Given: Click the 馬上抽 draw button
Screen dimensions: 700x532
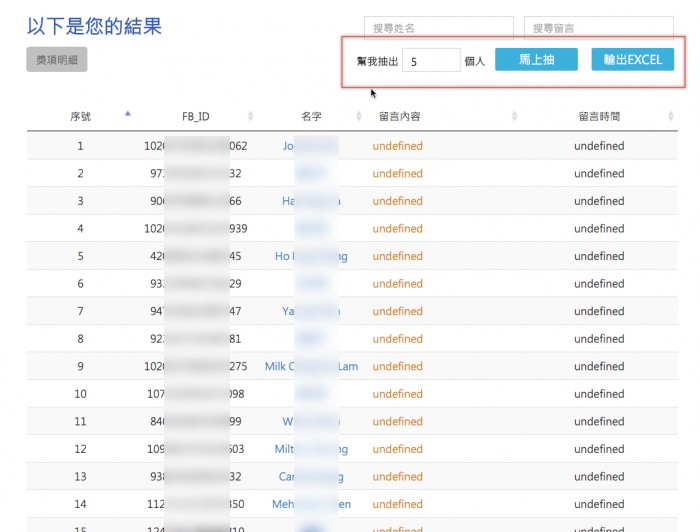Looking at the screenshot, I should click(x=536, y=60).
